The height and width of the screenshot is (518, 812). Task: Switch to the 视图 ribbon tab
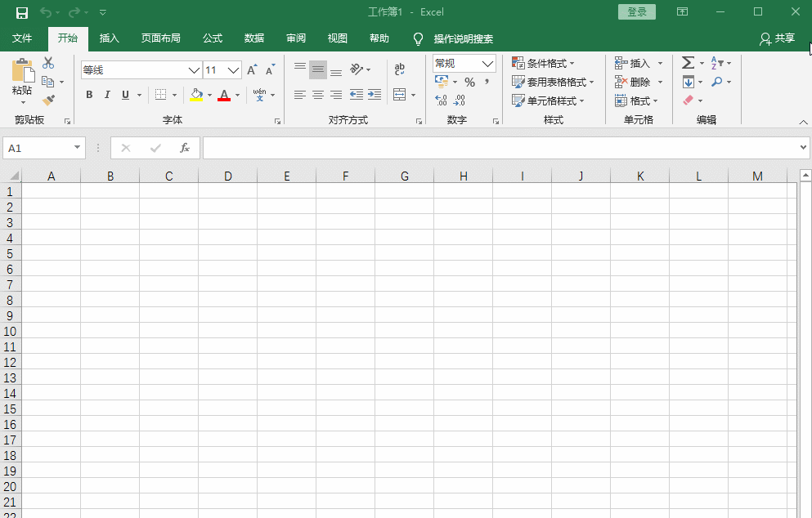pyautogui.click(x=337, y=38)
